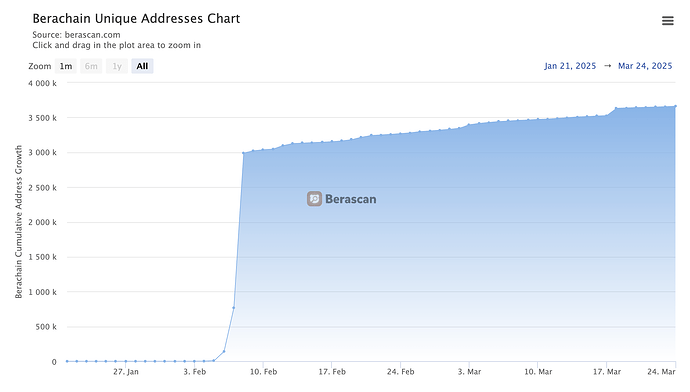Select the 6m zoom option
This screenshot has height=392, width=690.
pos(91,66)
